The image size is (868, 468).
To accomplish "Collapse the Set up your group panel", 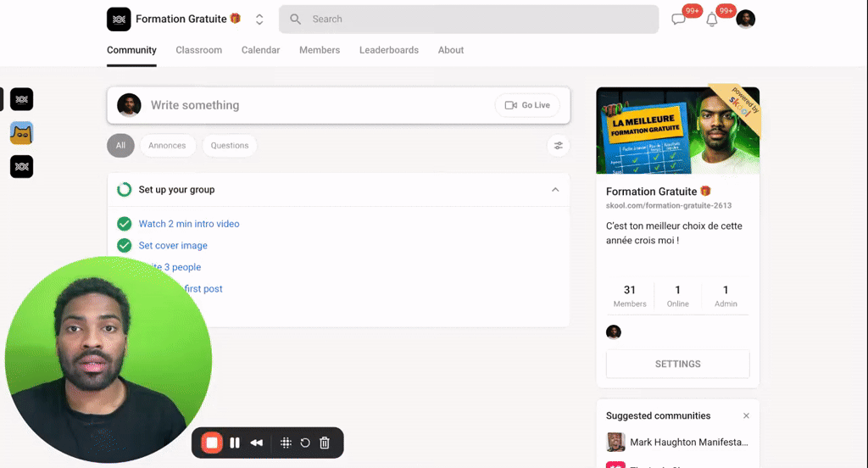I will [555, 189].
